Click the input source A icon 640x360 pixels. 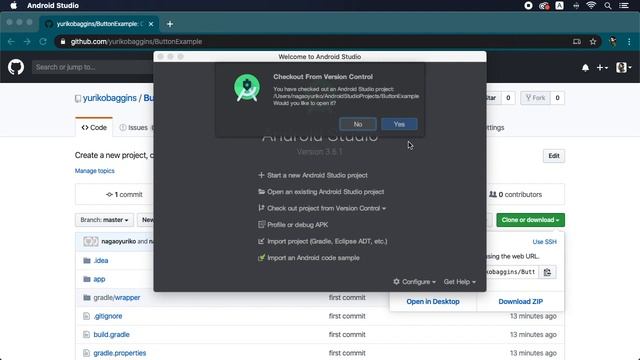click(x=560, y=5)
